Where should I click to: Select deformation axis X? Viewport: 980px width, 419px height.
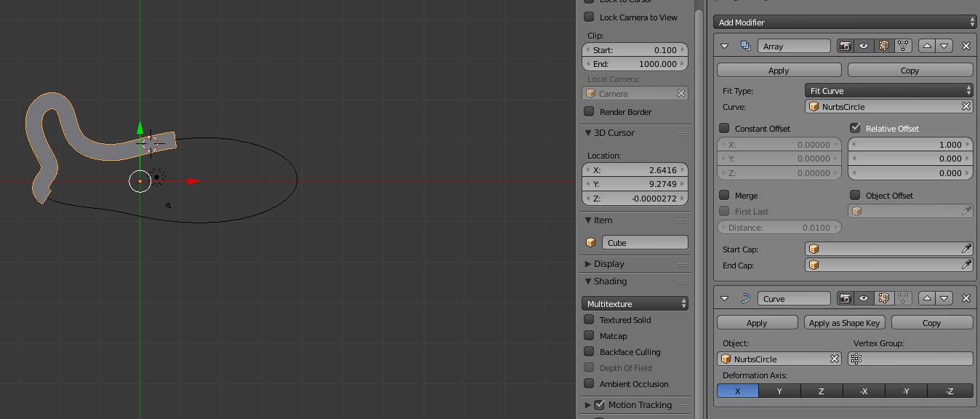(x=738, y=391)
